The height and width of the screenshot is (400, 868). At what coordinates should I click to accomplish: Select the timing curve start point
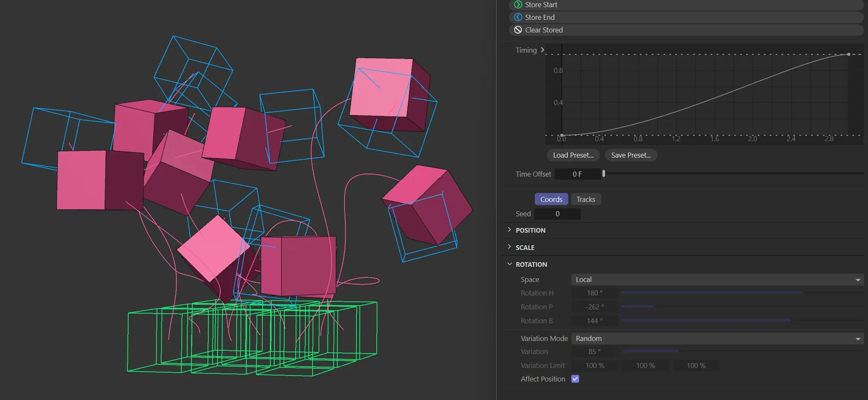(561, 135)
